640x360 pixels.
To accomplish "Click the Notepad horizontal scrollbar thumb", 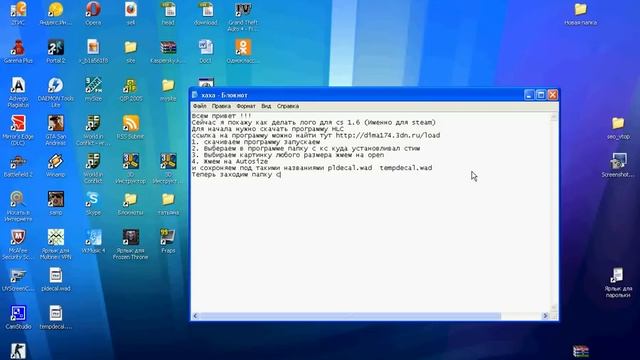I will click(350, 316).
